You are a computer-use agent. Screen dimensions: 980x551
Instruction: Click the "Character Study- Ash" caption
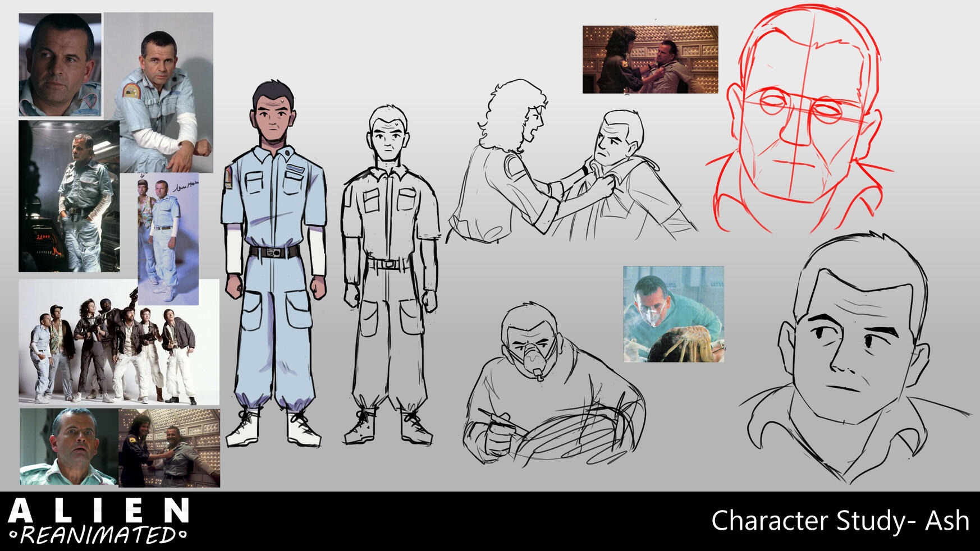840,521
